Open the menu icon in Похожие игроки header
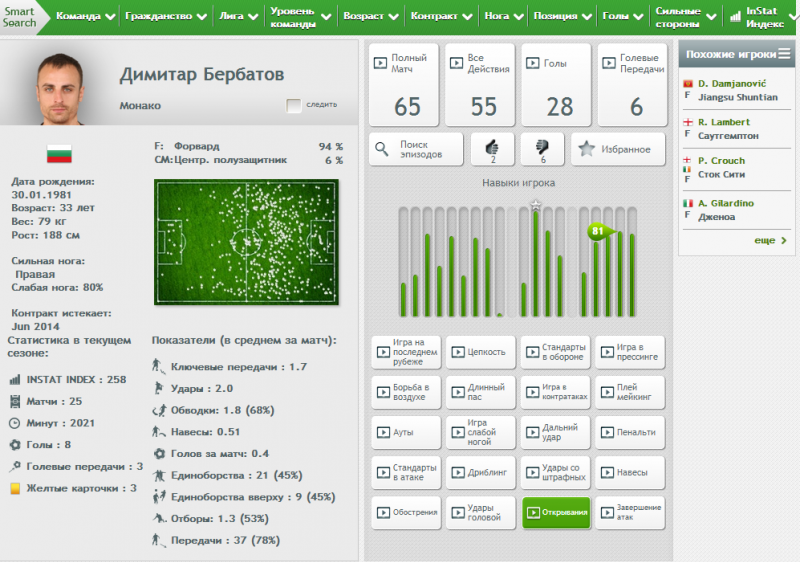Screen dimensions: 800x562 784,53
